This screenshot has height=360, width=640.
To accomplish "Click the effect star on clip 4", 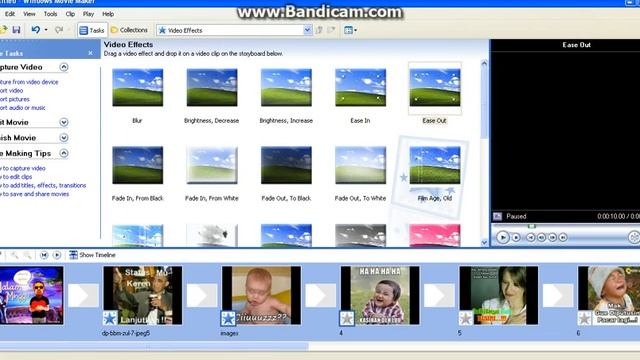I will 347,318.
